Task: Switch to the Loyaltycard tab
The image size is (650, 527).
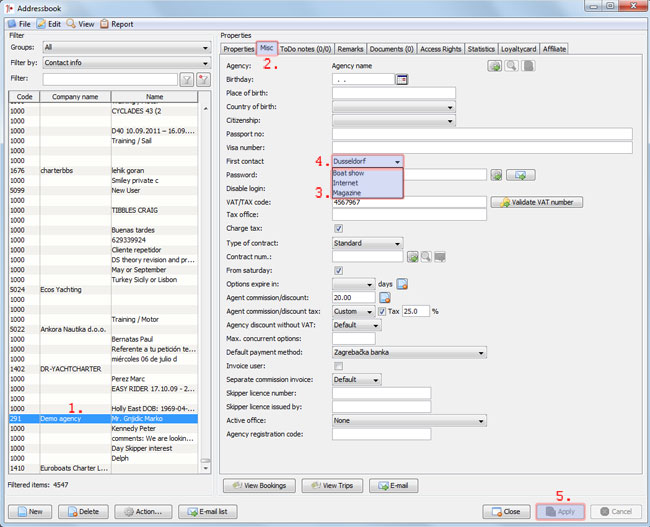Action: pyautogui.click(x=519, y=49)
